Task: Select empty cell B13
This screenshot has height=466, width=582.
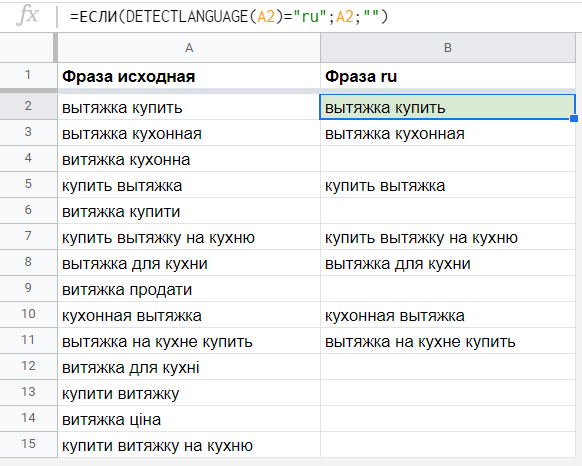Action: point(448,392)
